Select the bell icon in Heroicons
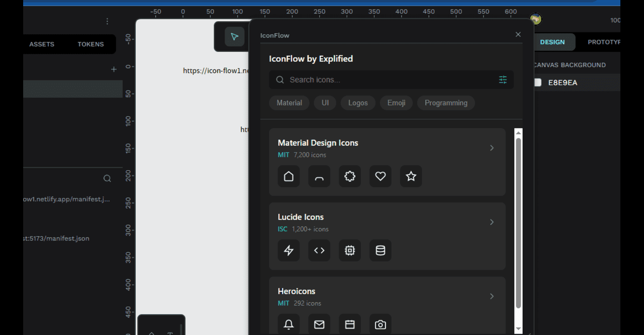 coord(289,324)
